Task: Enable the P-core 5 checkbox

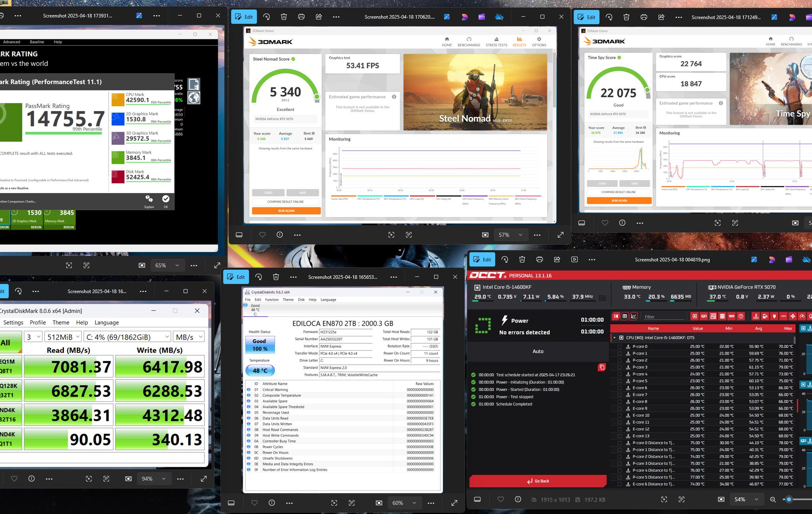Action: [619, 381]
